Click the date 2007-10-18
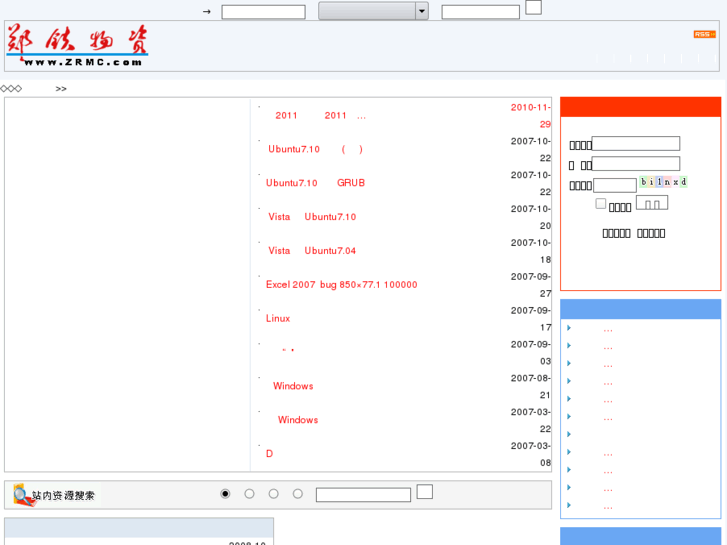Image resolution: width=727 pixels, height=545 pixels. tap(531, 251)
